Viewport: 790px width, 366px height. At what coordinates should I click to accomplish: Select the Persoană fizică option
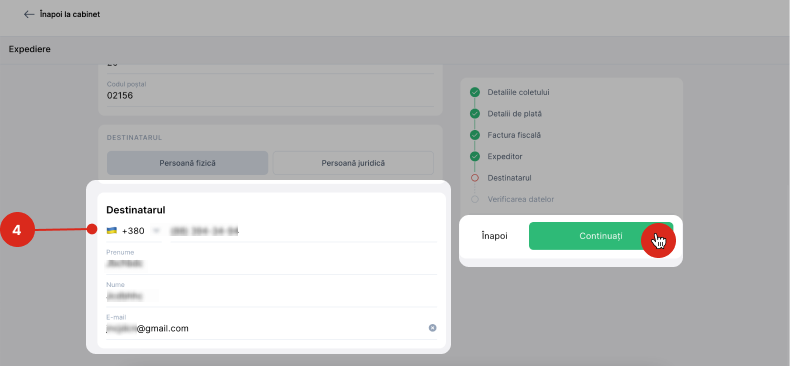[x=187, y=163]
